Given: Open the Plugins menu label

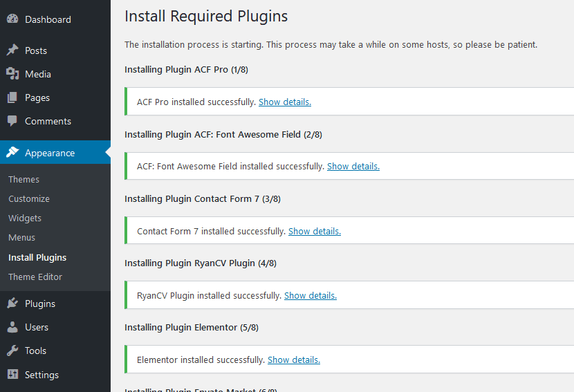Looking at the screenshot, I should click(x=40, y=304).
